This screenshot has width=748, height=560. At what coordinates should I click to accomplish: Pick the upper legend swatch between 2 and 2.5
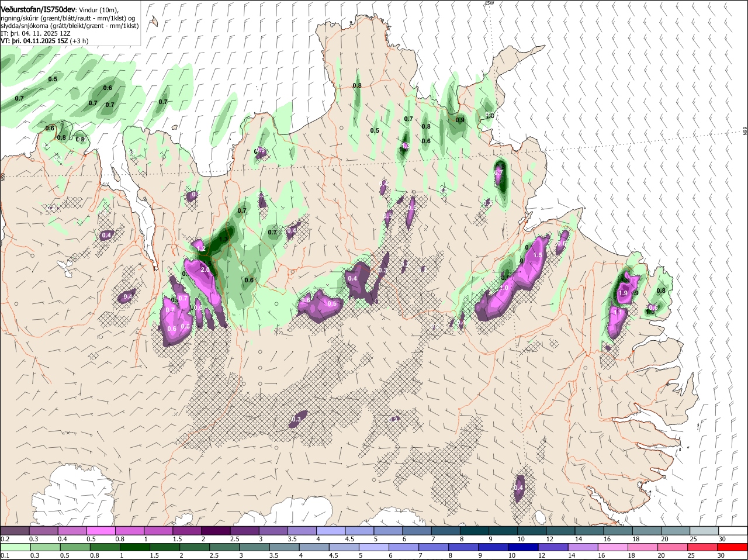click(216, 530)
